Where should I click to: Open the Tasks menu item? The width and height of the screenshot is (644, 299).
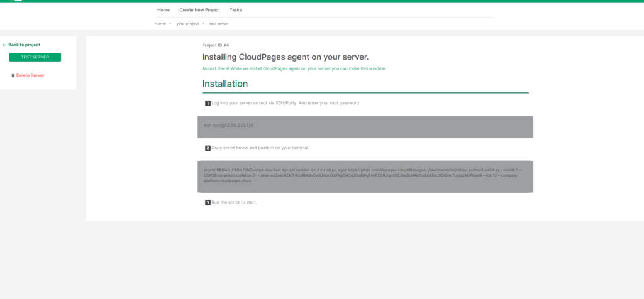tap(236, 10)
